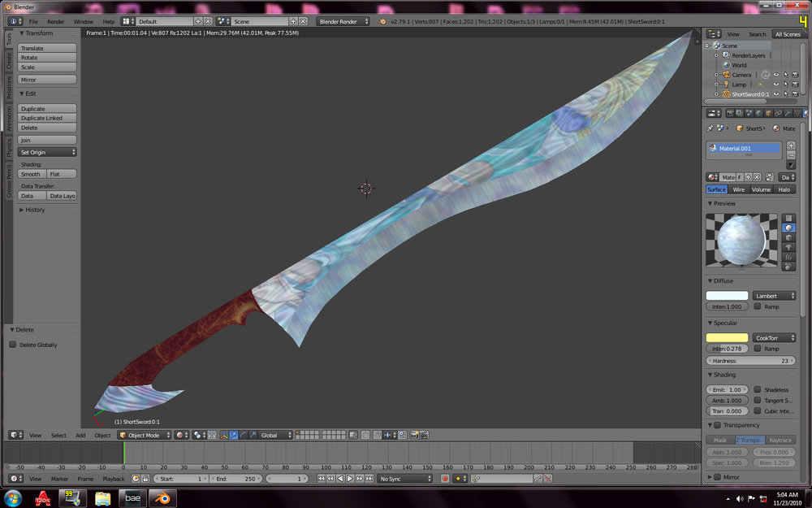
Task: Open the Help menu
Action: coord(108,22)
